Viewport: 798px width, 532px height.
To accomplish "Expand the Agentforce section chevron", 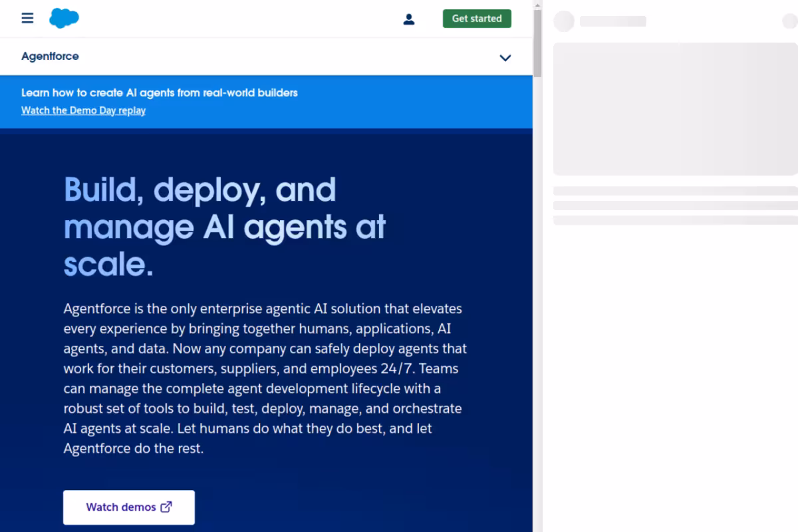I will point(505,57).
